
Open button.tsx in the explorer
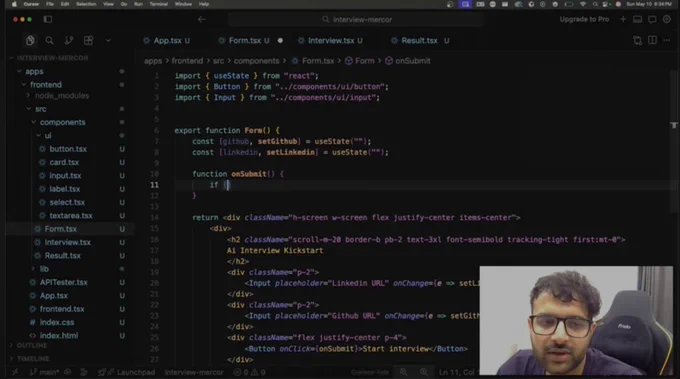coord(68,149)
